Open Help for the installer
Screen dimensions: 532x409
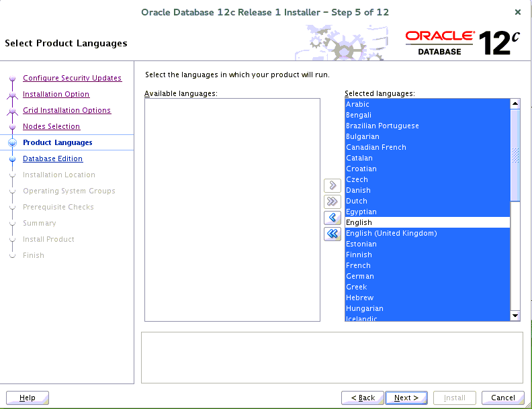(x=28, y=398)
